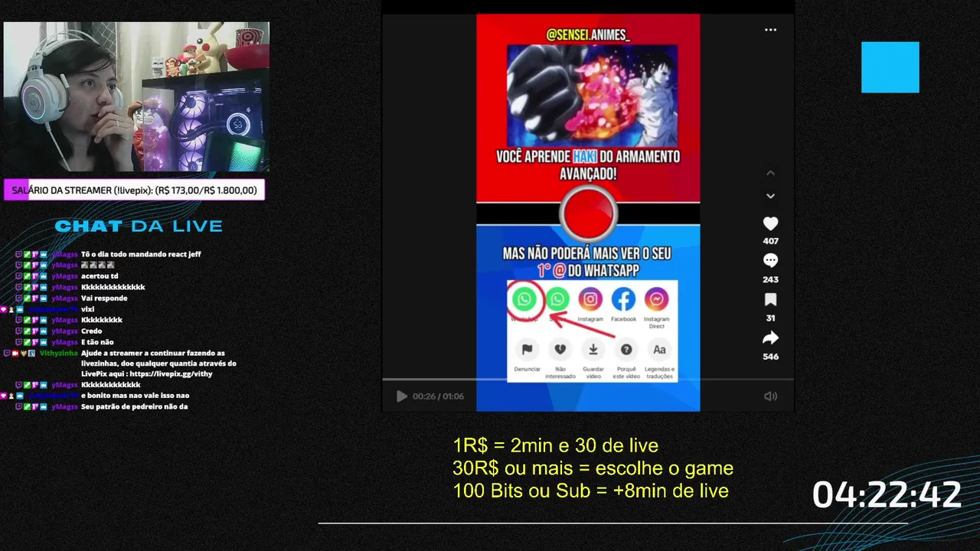Viewport: 980px width, 551px height.
Task: Click the 407 likes count
Action: coord(770,241)
